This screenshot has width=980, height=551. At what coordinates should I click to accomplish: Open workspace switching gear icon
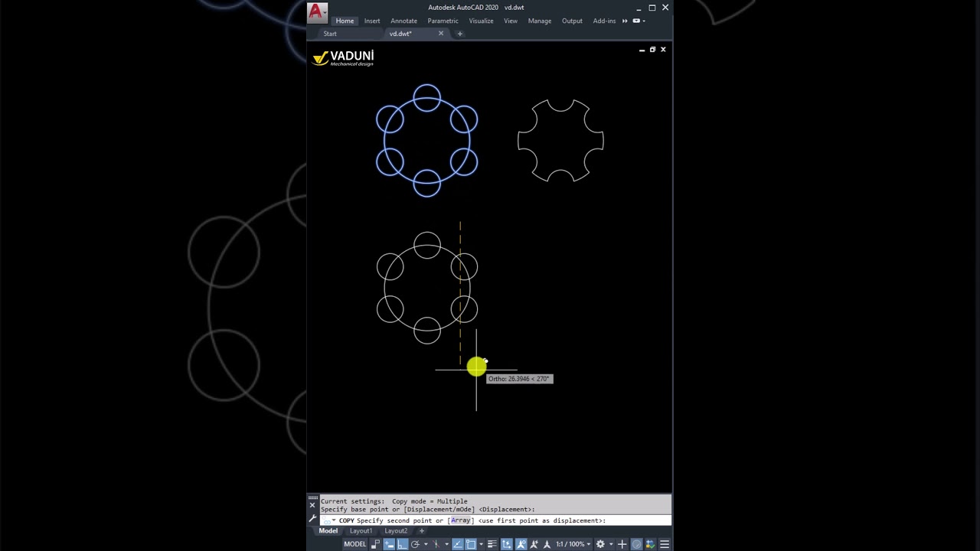click(600, 544)
